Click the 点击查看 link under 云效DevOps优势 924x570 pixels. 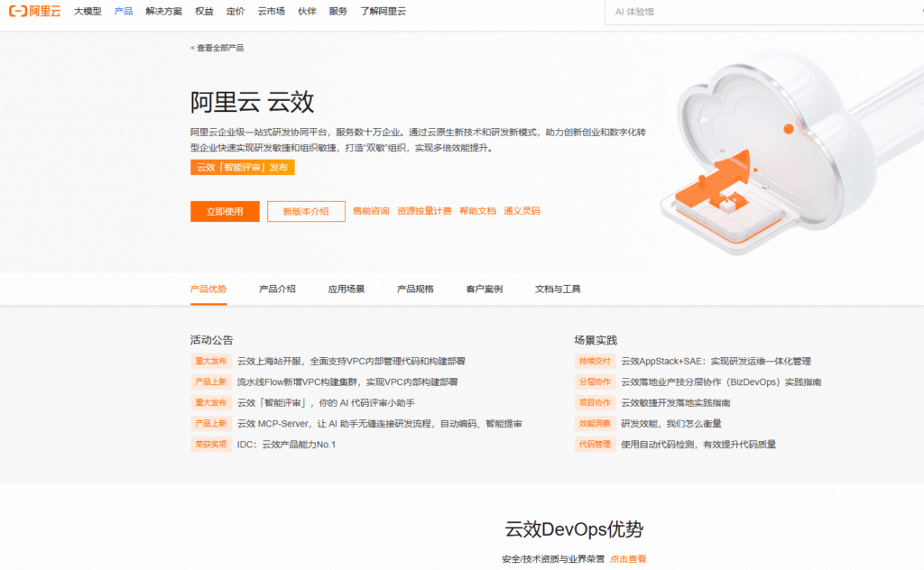(629, 557)
